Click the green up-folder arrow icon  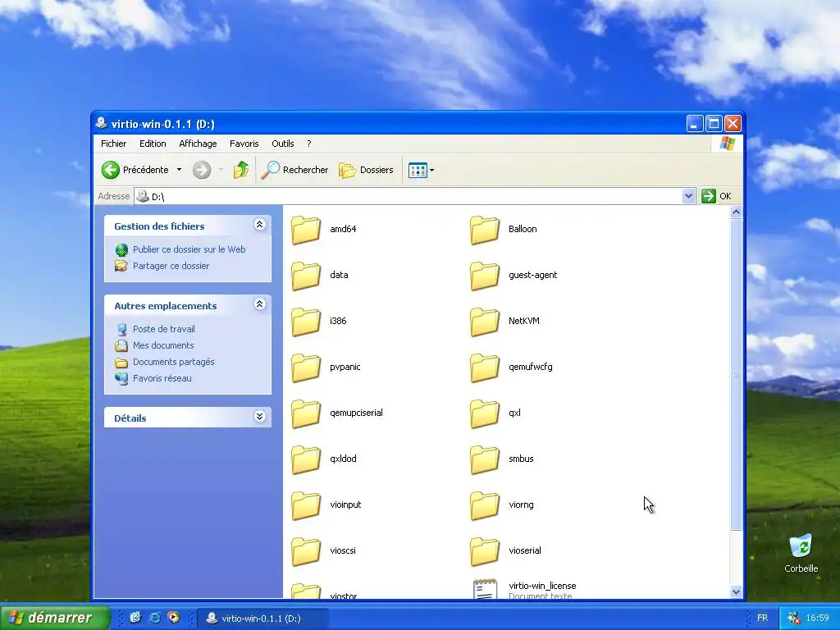[x=240, y=170]
